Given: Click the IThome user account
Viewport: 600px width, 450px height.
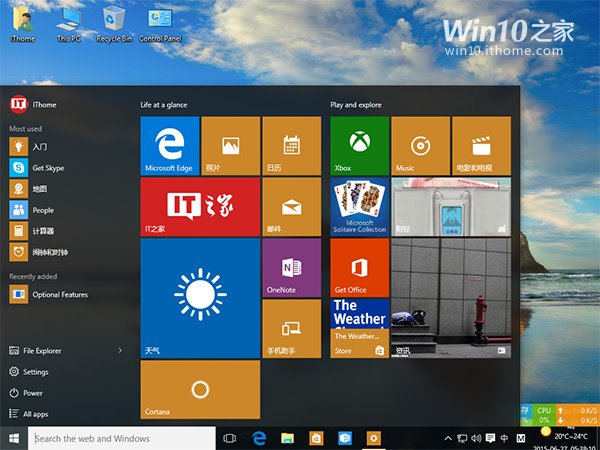Looking at the screenshot, I should point(33,104).
